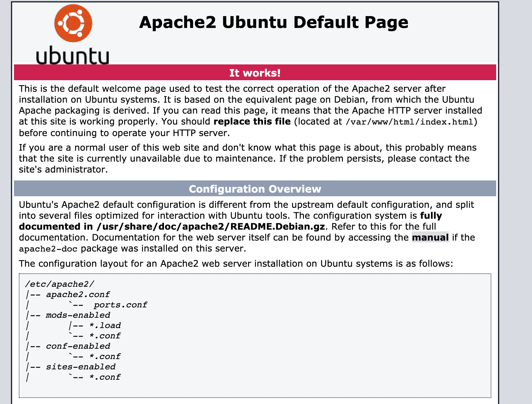
Task: Click the bold 'replace this file' text
Action: (252, 122)
